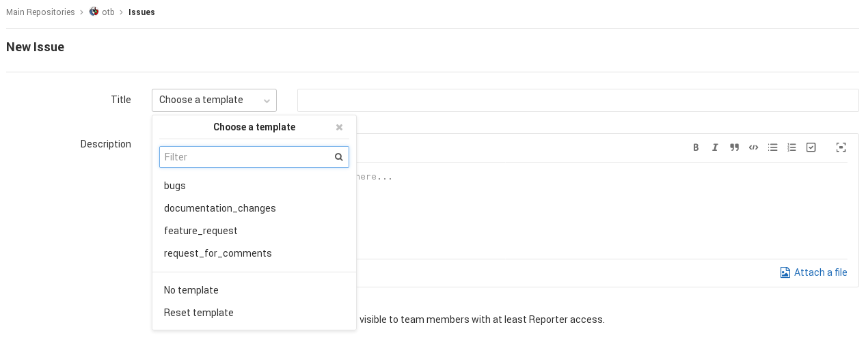Toggle full screen editor mode

841,147
